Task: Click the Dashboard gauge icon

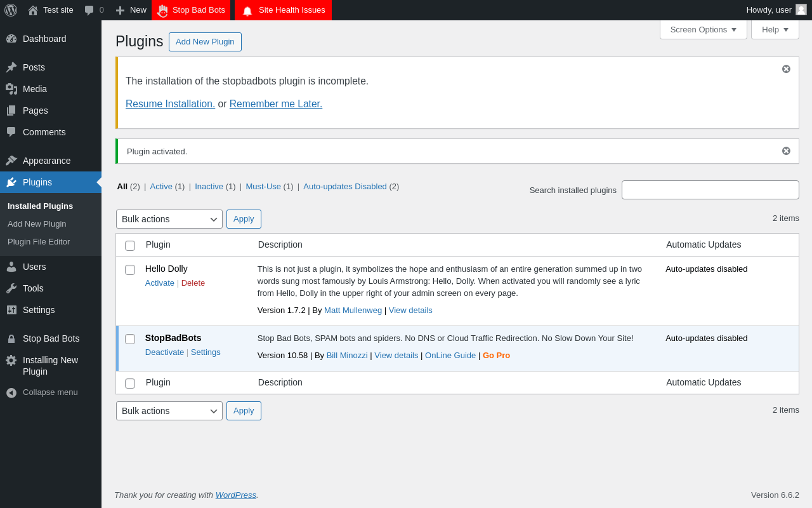Action: point(11,39)
